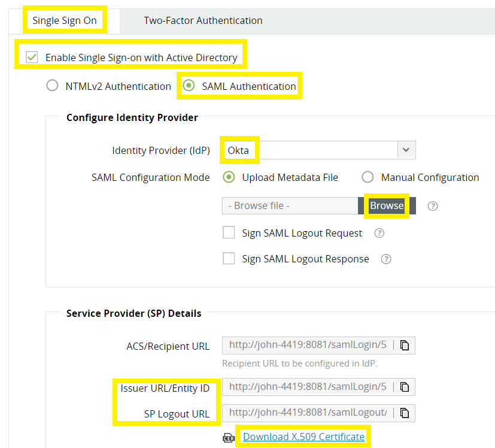Screen dimensions: 495x448
Task: Check the Sign SAML Logout Response option
Action: 228,259
